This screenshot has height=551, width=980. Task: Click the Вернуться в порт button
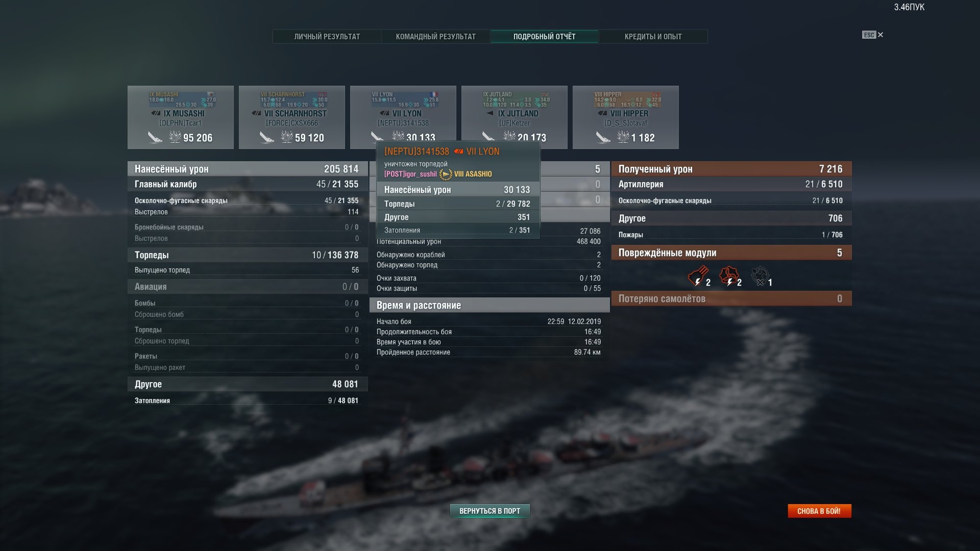pyautogui.click(x=489, y=511)
